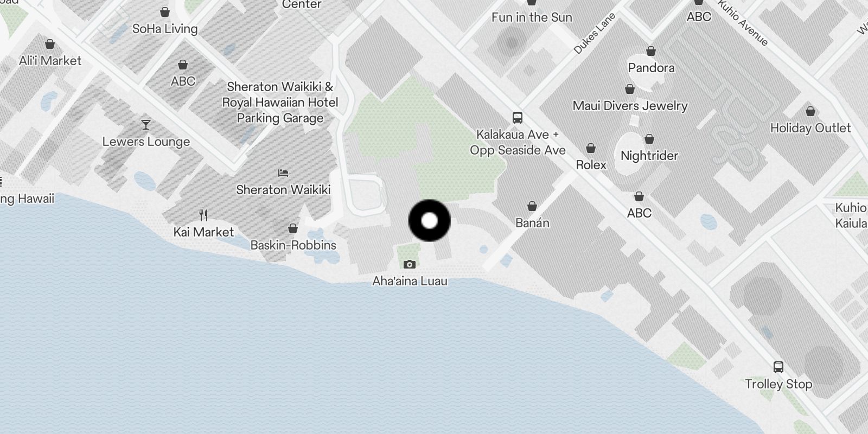Click the Sheraton Waikiki Parking Garage label
The height and width of the screenshot is (434, 868).
tap(280, 103)
